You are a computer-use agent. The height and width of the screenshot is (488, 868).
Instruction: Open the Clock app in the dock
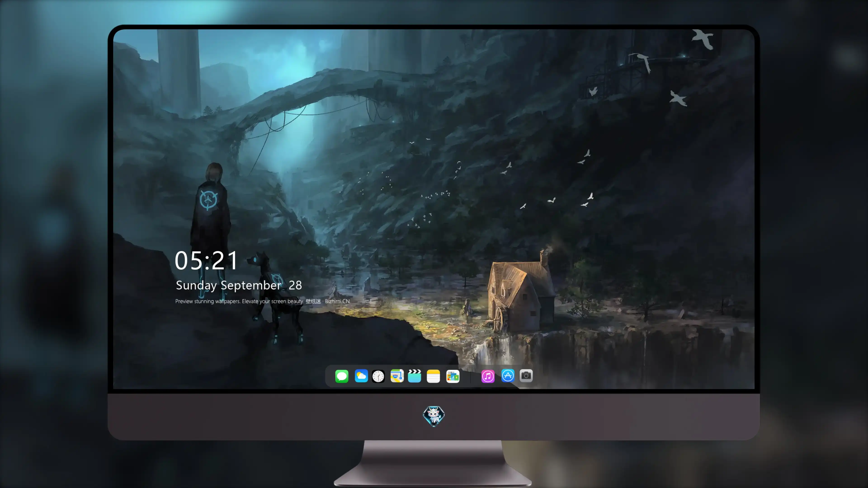378,376
